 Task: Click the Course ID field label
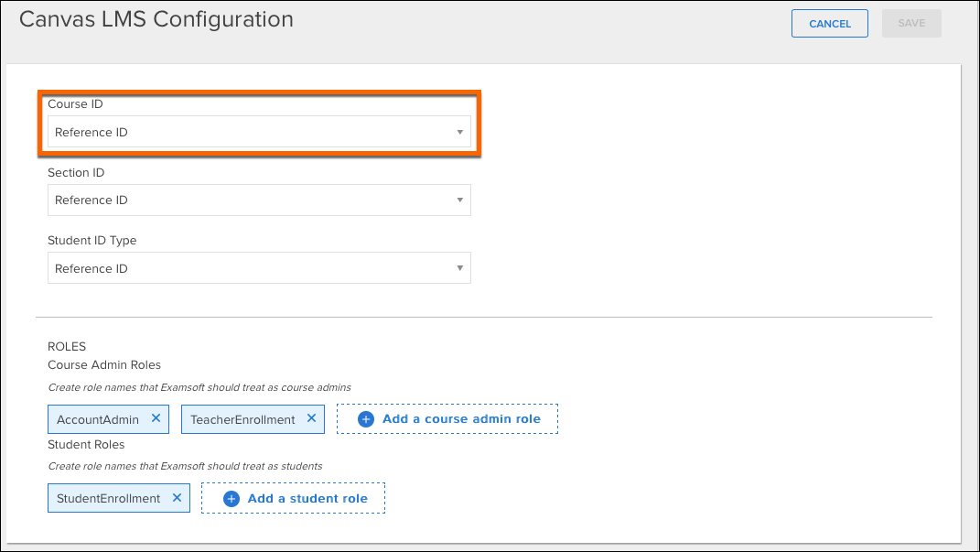coord(76,103)
